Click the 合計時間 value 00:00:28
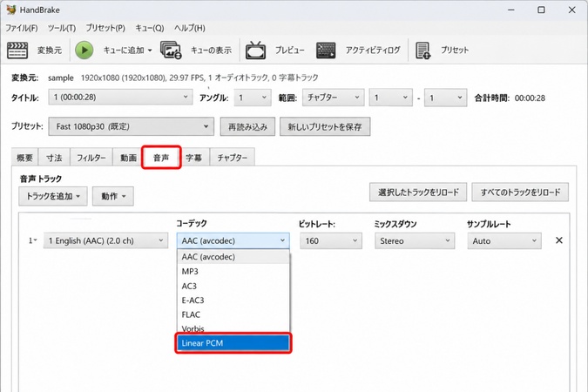This screenshot has width=588, height=392. pyautogui.click(x=530, y=98)
